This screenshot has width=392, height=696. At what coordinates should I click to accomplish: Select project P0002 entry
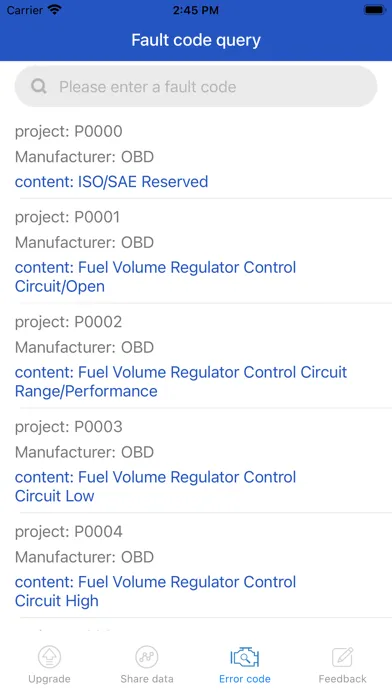[x=196, y=356]
